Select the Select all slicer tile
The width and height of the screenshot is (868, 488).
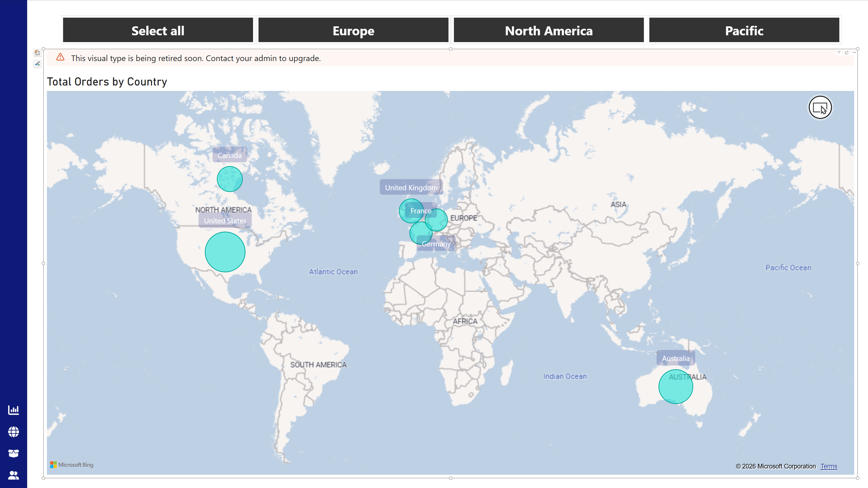coord(158,30)
